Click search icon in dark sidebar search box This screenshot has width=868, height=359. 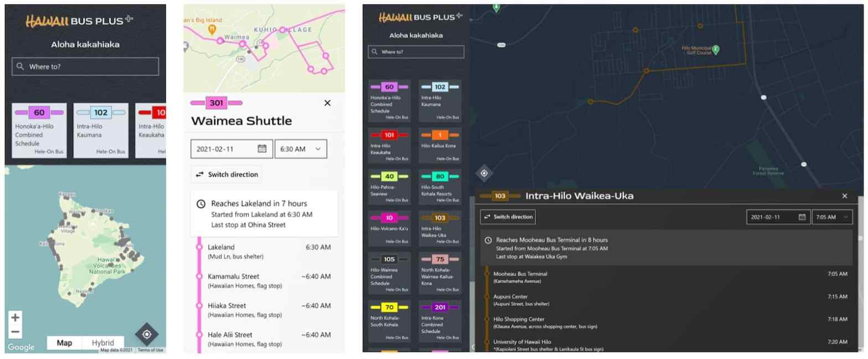click(x=375, y=52)
